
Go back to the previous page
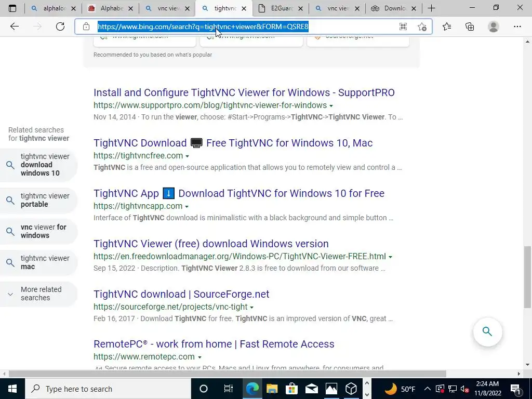[x=14, y=26]
